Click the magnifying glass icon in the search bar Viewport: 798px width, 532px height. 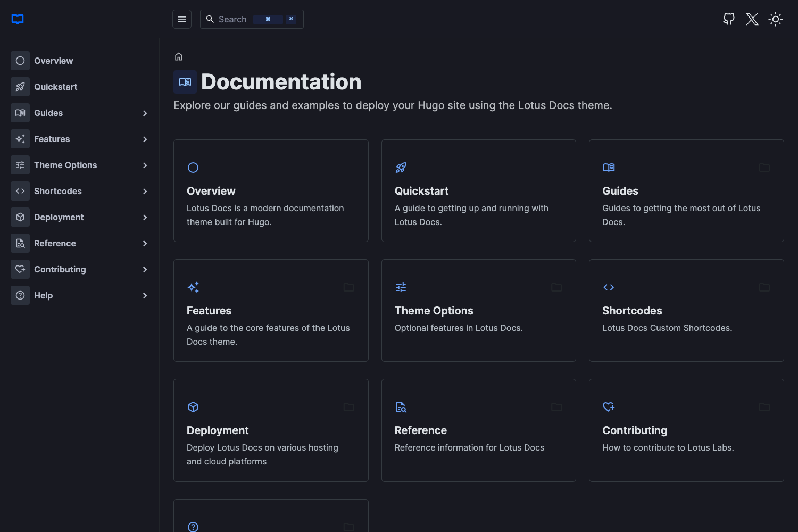click(211, 19)
